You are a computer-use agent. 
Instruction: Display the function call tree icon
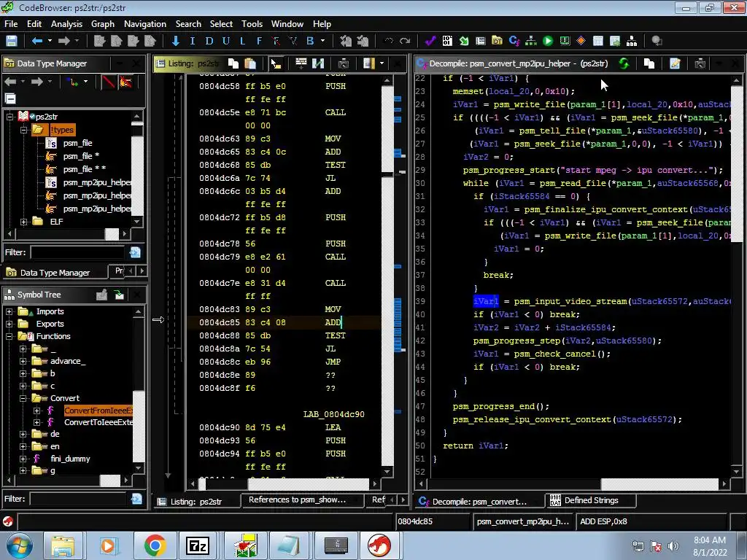(x=531, y=41)
